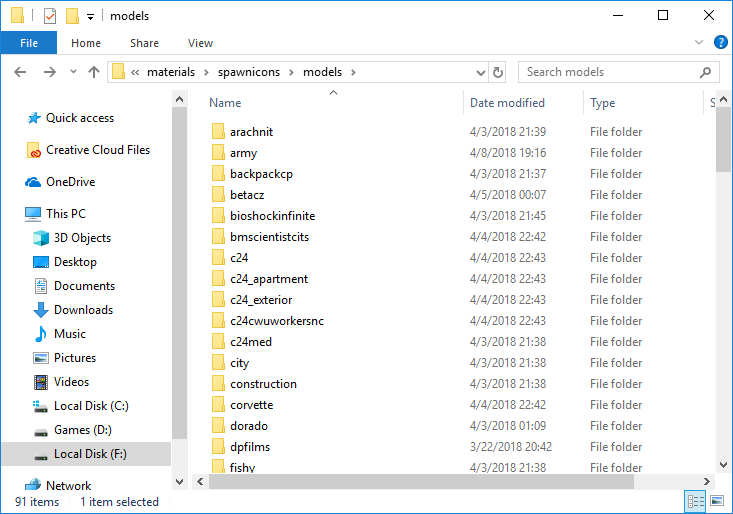Open Videos in navigation pane
The image size is (733, 514).
point(71,382)
